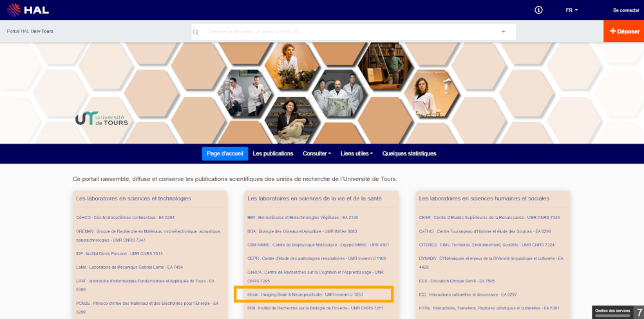This screenshot has height=319, width=644.
Task: Open IDP Institut Denis Poisson link
Action: 119,254
